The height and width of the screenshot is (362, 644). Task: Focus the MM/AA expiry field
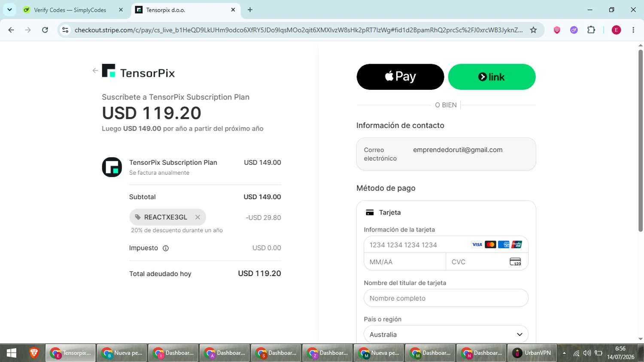(x=405, y=262)
